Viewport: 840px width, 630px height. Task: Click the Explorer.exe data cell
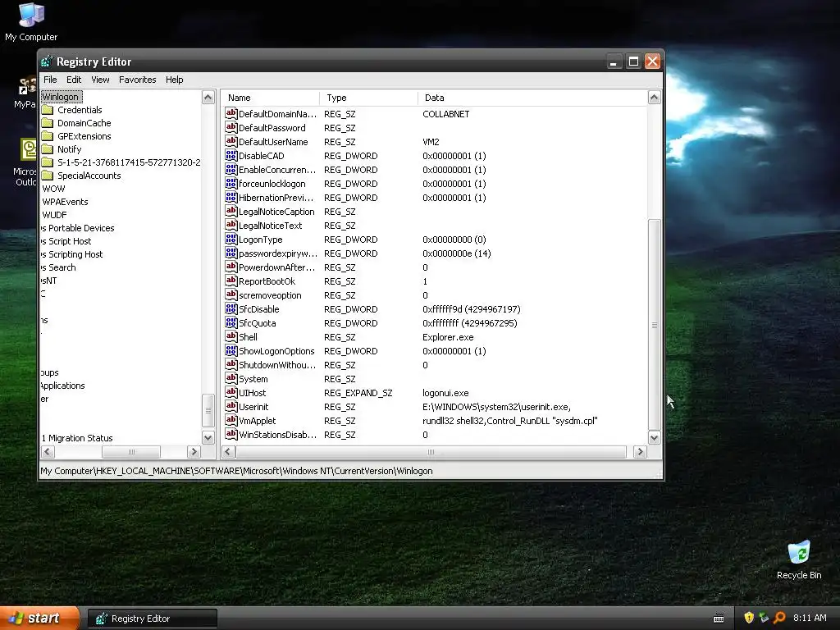point(448,337)
